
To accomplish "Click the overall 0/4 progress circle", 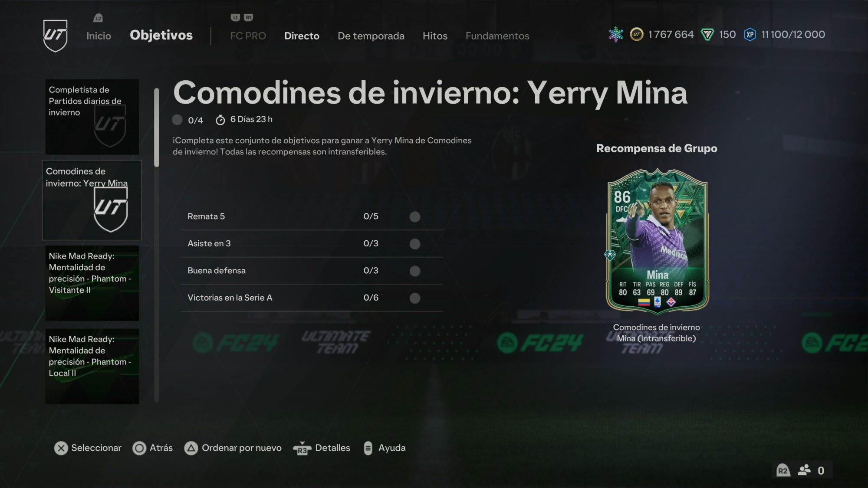I will 177,120.
